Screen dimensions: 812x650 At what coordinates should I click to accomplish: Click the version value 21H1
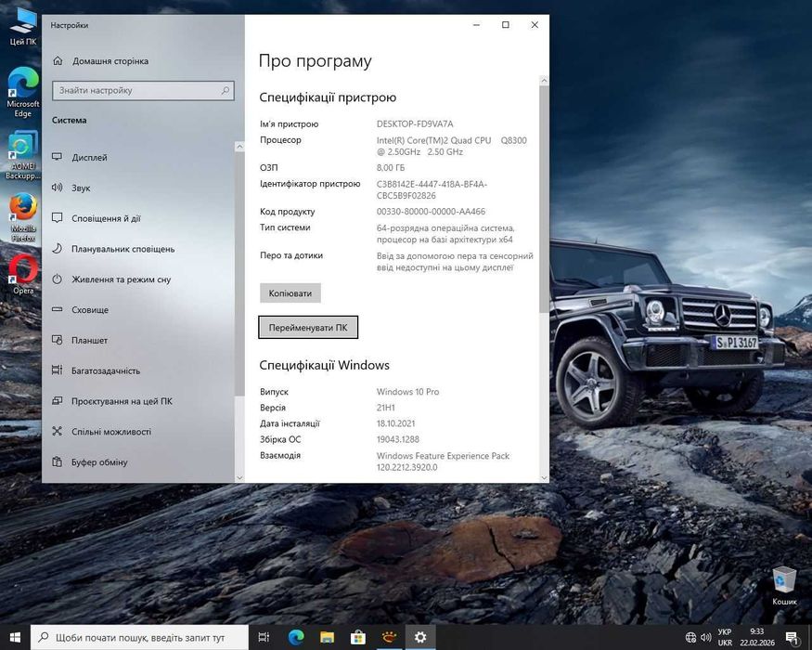pos(386,408)
